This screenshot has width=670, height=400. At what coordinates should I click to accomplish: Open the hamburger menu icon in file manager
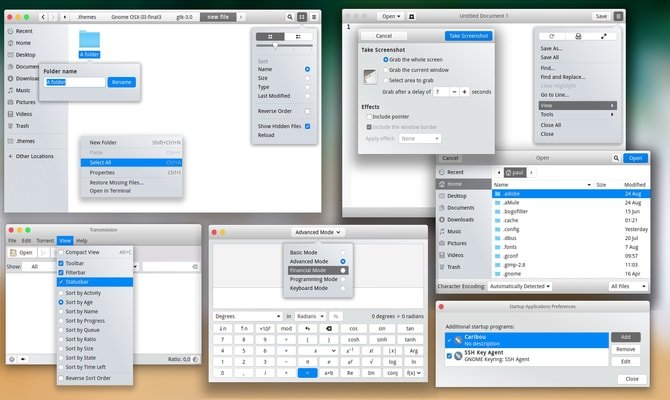(314, 17)
